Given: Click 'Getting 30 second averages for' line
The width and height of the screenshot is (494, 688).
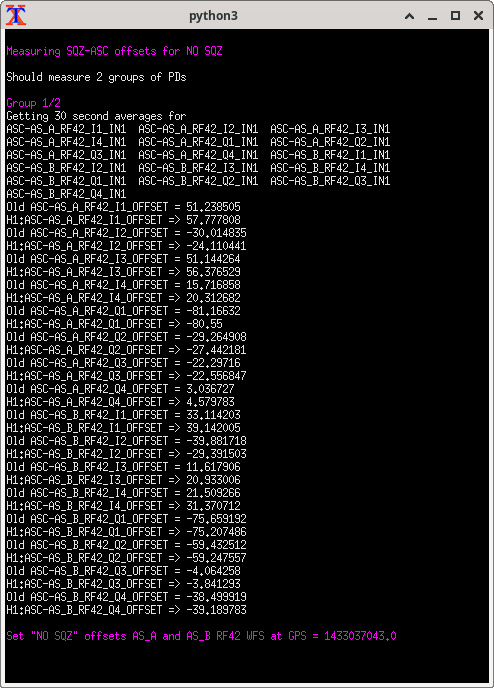Looking at the screenshot, I should (96, 116).
